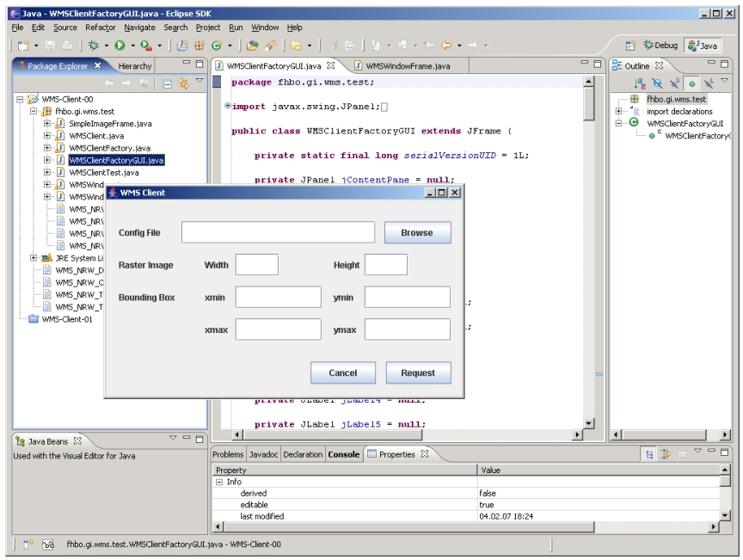Collapse the Info category in Properties

[x=219, y=482]
